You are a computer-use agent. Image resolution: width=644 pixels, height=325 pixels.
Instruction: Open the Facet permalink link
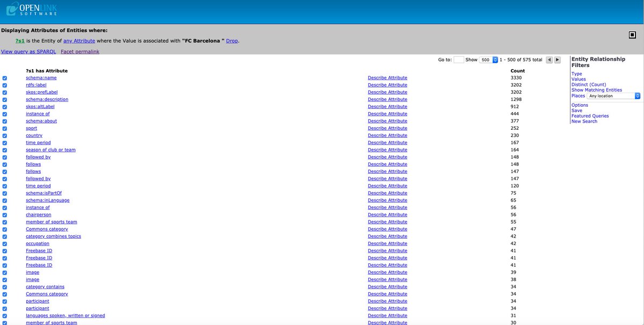point(80,51)
